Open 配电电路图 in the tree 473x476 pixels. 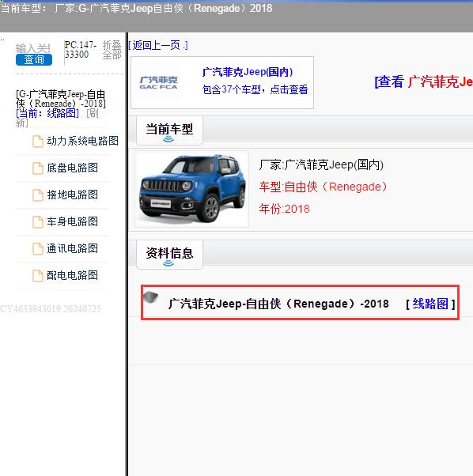[72, 276]
